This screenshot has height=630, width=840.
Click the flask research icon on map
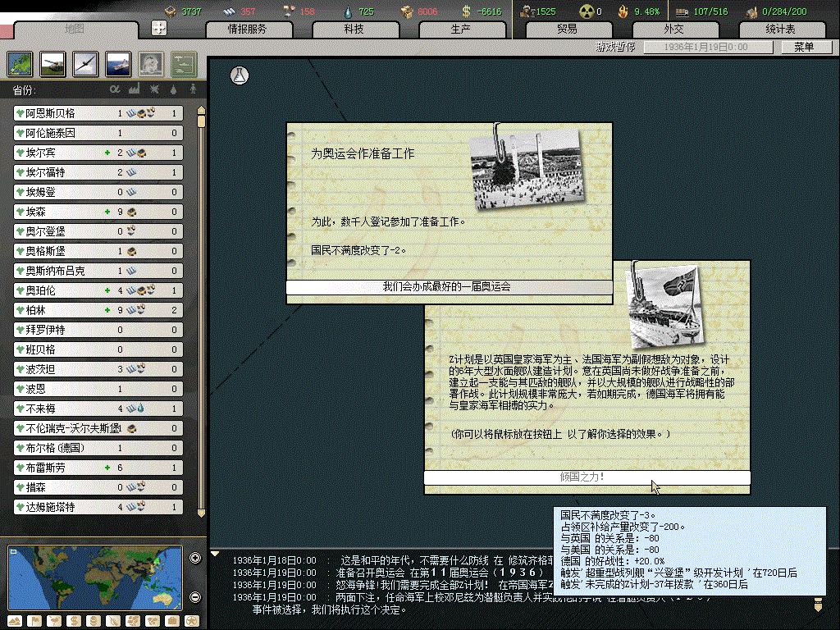point(240,75)
